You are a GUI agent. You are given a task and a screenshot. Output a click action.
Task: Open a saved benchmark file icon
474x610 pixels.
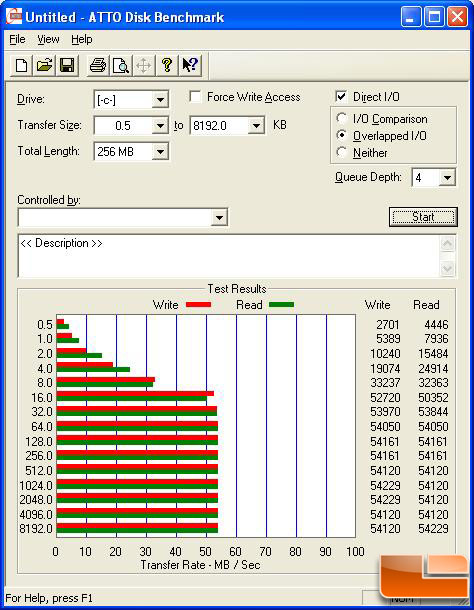click(44, 65)
